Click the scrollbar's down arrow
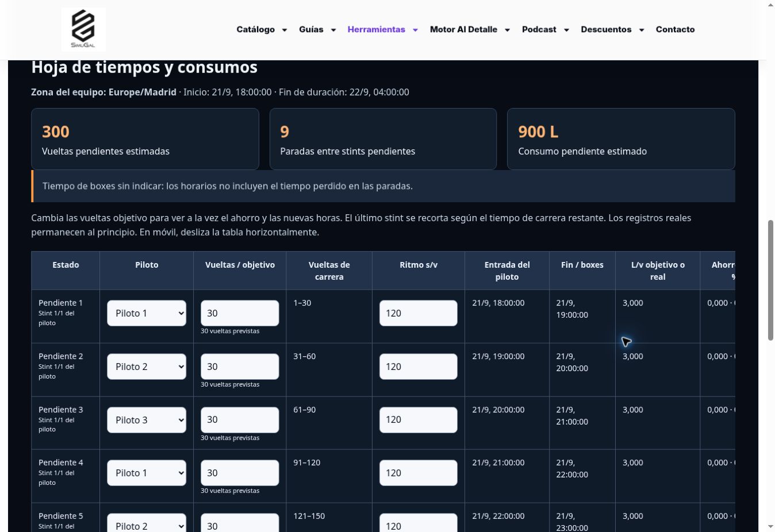Image resolution: width=775 pixels, height=532 pixels. (x=770, y=526)
